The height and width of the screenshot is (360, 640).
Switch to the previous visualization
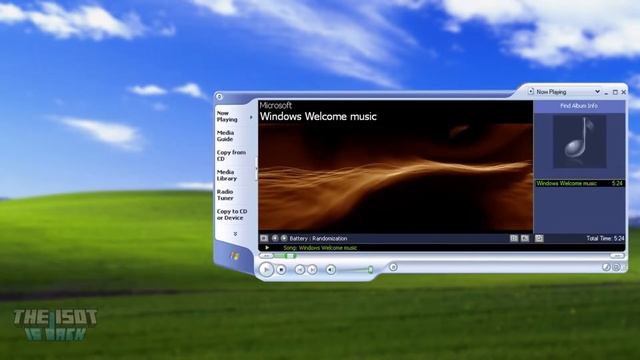(275, 238)
